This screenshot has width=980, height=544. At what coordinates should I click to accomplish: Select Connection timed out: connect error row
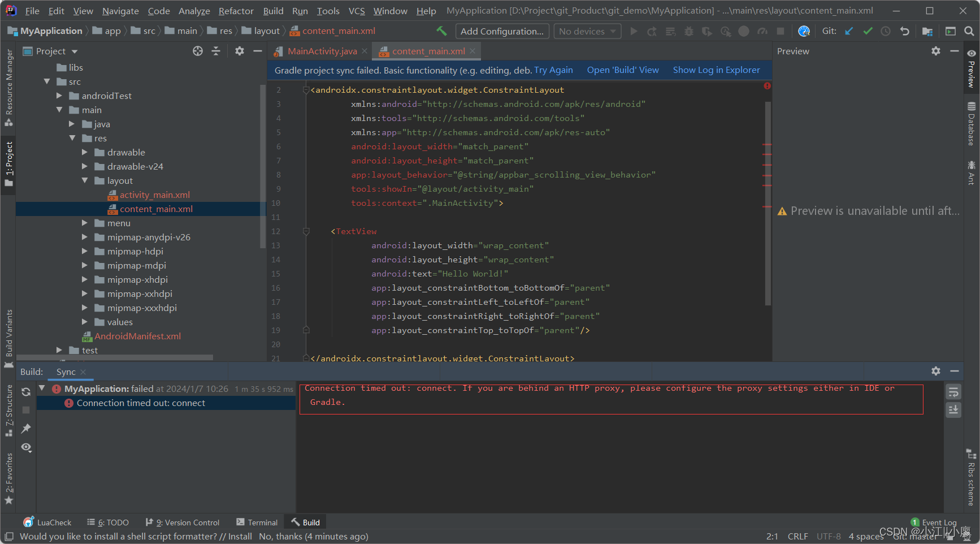click(x=166, y=403)
